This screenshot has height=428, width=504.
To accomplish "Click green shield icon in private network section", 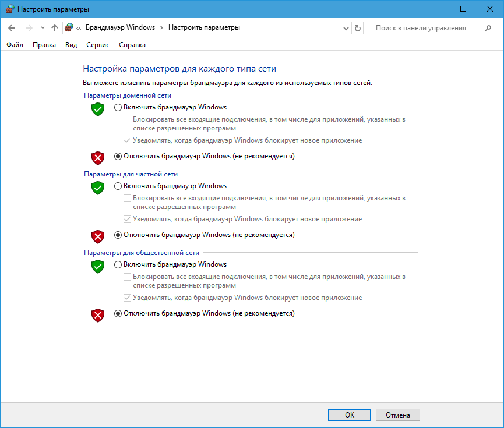I will 98,188.
